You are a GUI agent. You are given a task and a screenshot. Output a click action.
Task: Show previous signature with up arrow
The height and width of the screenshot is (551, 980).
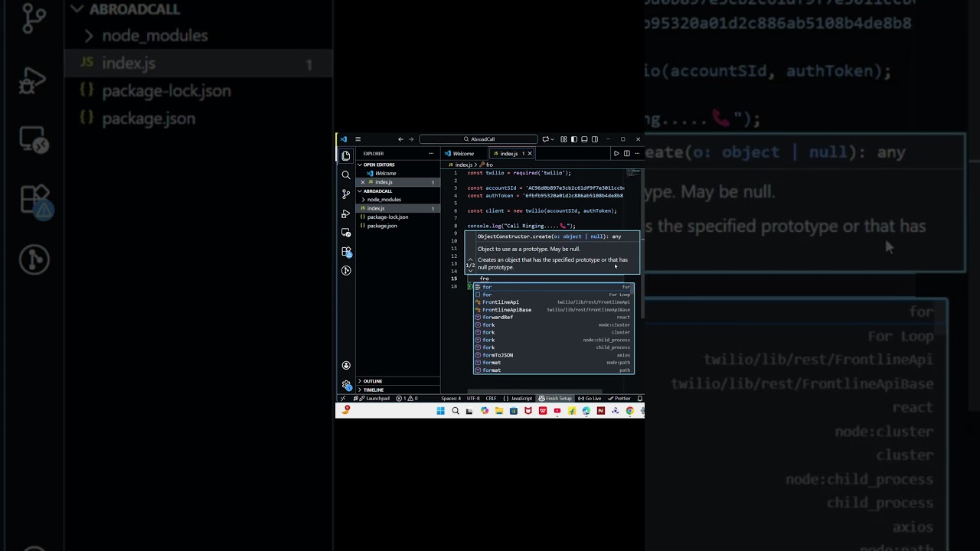[471, 259]
